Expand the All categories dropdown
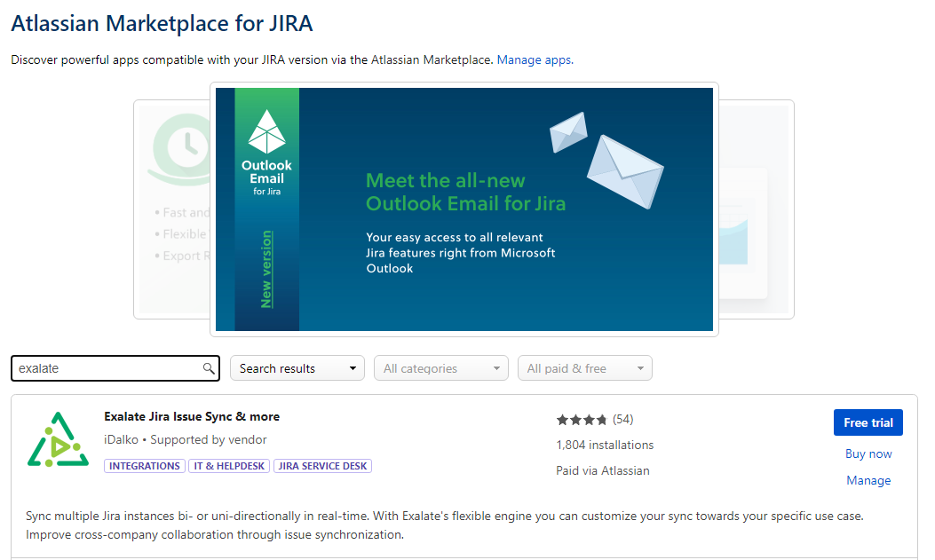The height and width of the screenshot is (560, 935). [441, 368]
